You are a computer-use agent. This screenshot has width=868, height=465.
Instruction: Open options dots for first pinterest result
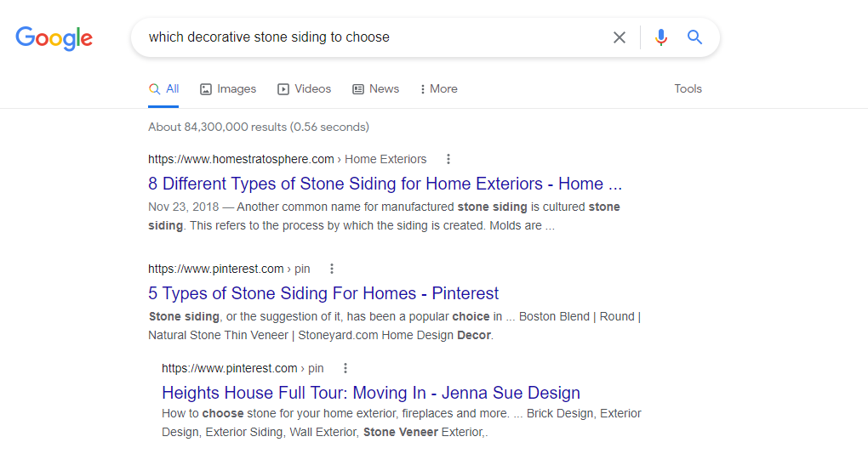point(332,269)
